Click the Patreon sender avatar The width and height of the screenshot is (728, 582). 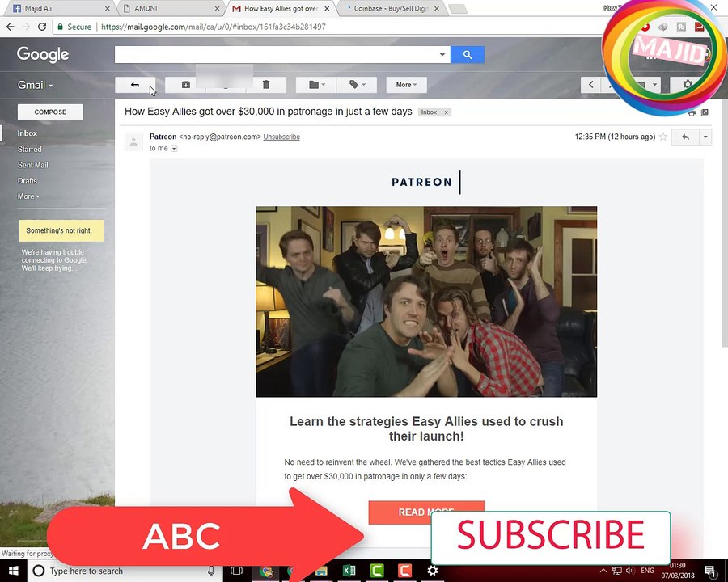point(133,142)
